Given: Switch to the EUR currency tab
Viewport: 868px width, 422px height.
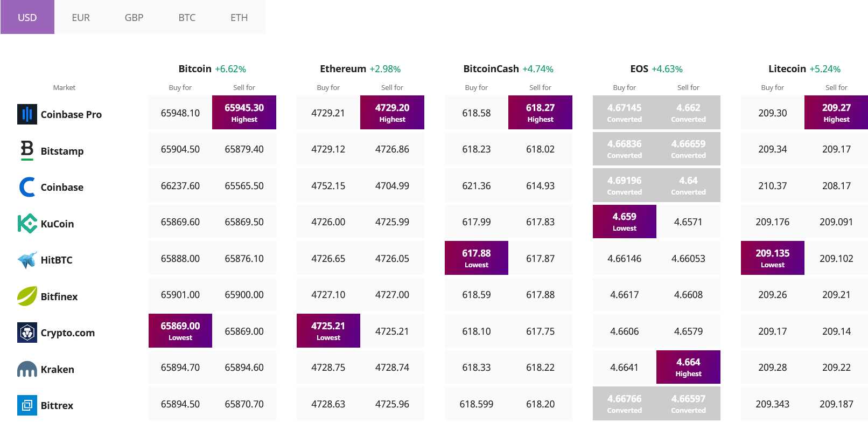Looking at the screenshot, I should 81,17.
